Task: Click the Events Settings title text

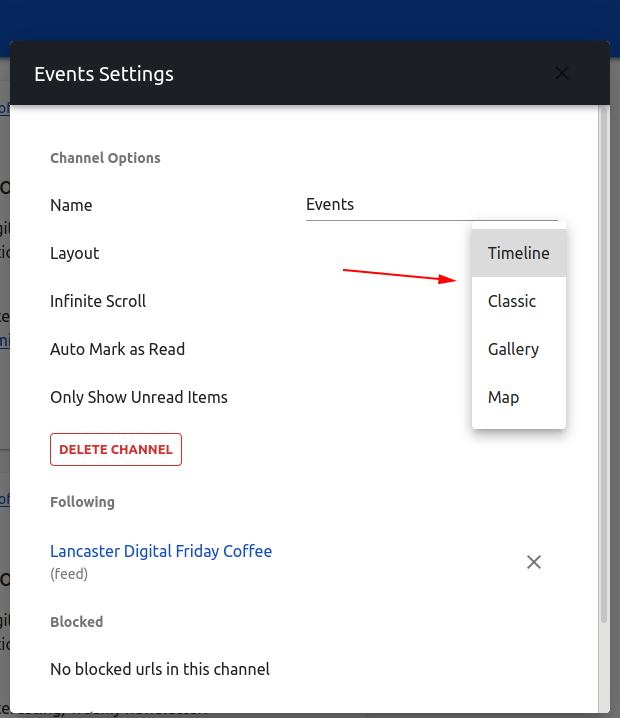Action: (104, 74)
